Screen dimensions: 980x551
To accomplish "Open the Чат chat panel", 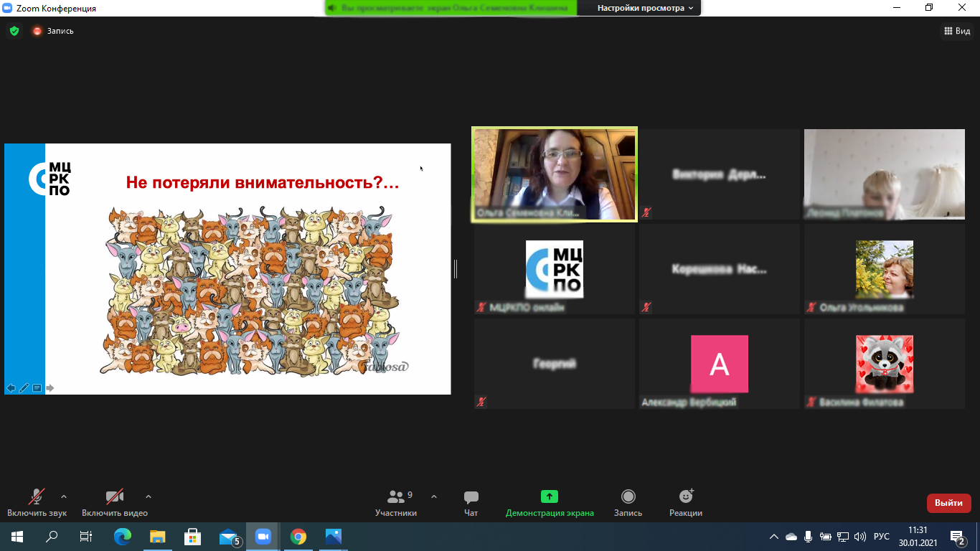I will [x=471, y=503].
